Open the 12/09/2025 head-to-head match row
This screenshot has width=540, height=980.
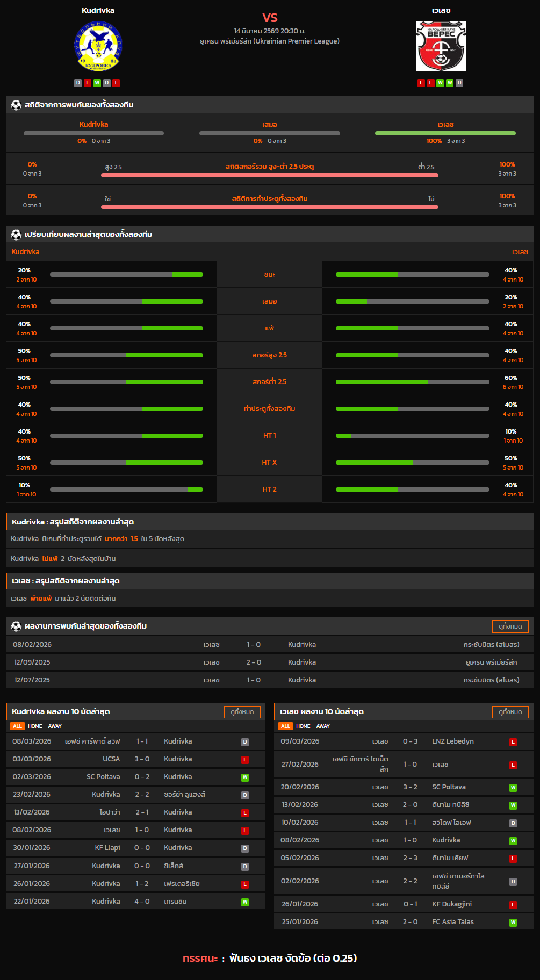[270, 662]
